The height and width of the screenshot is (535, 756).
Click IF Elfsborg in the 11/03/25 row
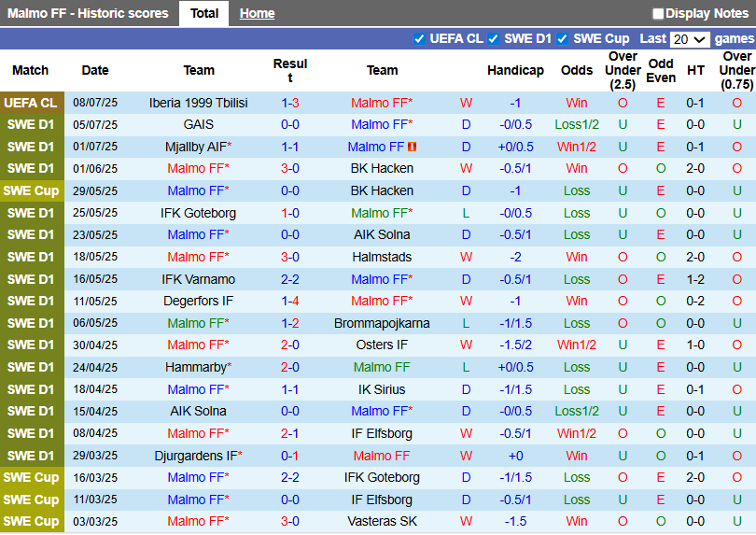(x=382, y=500)
